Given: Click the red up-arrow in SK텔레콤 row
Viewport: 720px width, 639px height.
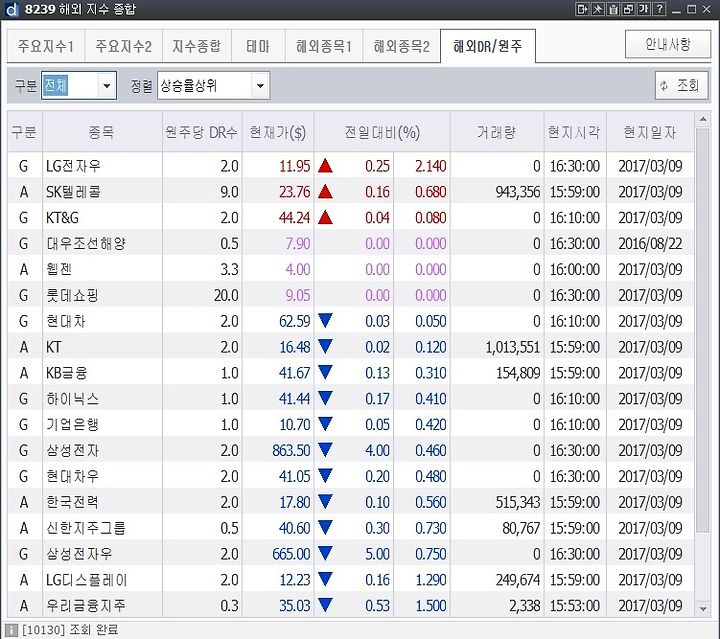Looking at the screenshot, I should 325,191.
